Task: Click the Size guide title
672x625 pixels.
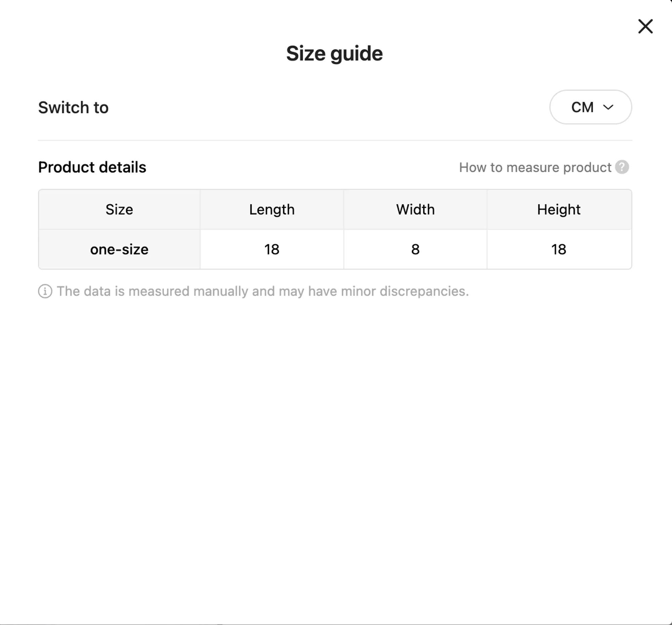Action: 334,53
